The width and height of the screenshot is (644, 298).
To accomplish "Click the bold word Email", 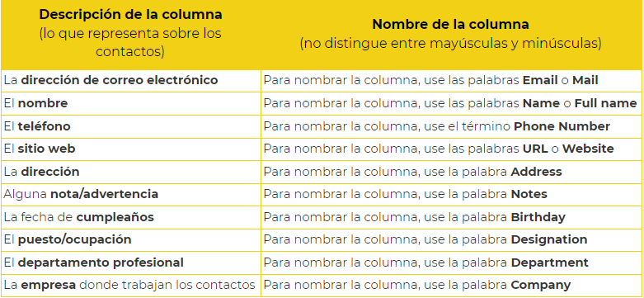I will click(540, 80).
